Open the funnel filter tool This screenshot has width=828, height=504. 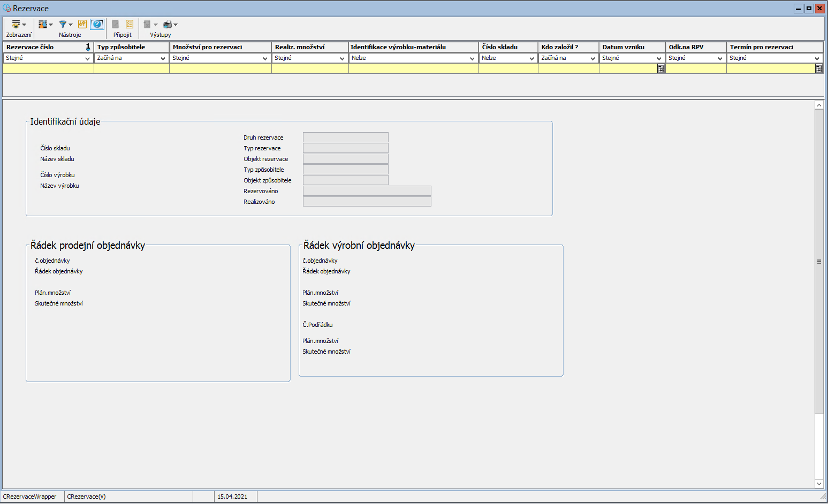pyautogui.click(x=64, y=25)
